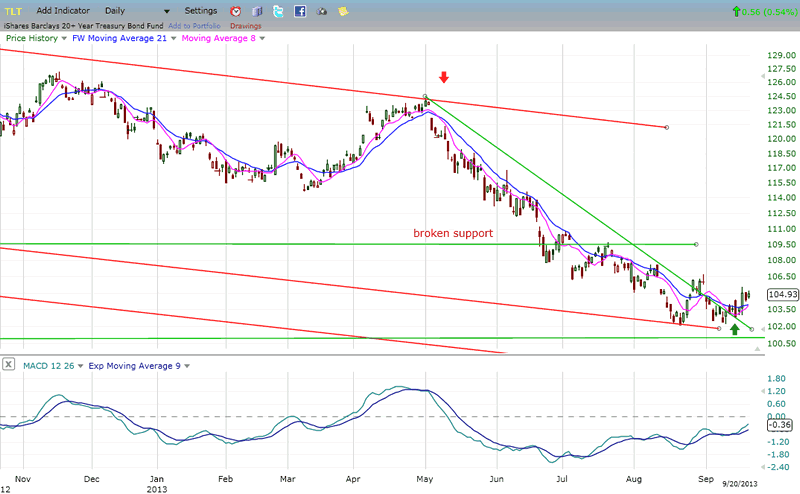800x494 pixels.
Task: Click the red down arrow marker
Action: [444, 77]
